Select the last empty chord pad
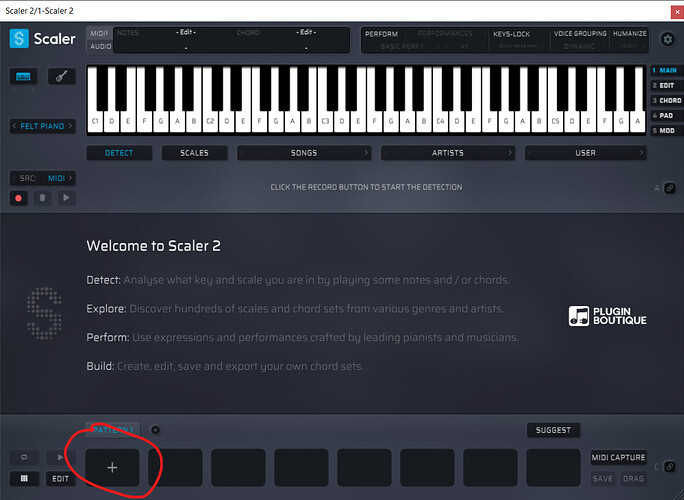 pyautogui.click(x=553, y=468)
